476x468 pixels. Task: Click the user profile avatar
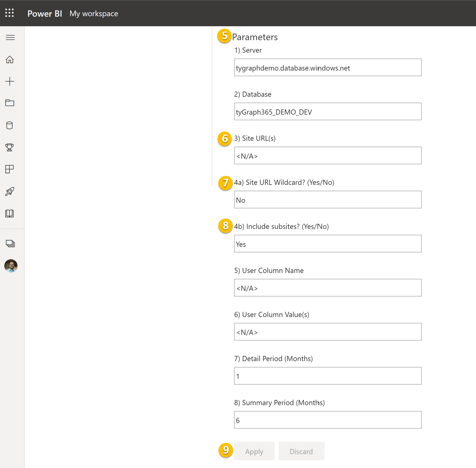point(11,266)
